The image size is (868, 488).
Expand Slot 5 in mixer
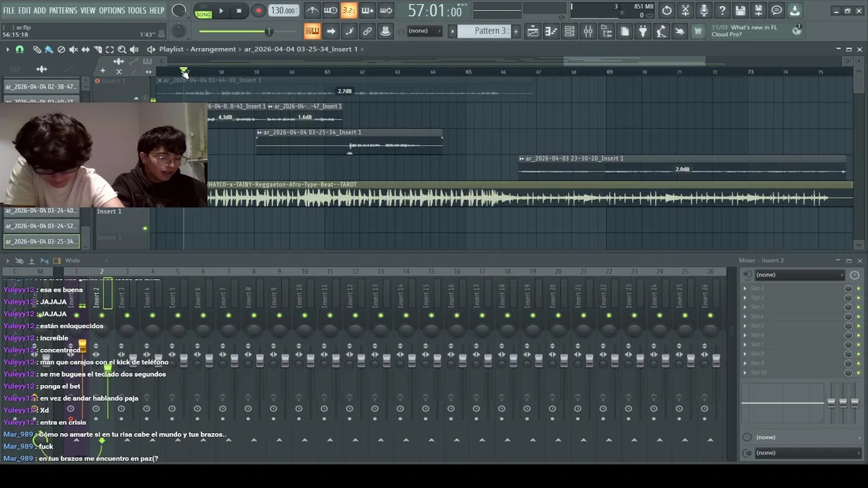[x=745, y=326]
